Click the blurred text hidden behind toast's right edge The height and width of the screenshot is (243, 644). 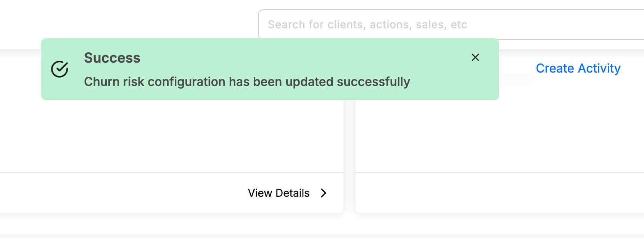tap(519, 79)
